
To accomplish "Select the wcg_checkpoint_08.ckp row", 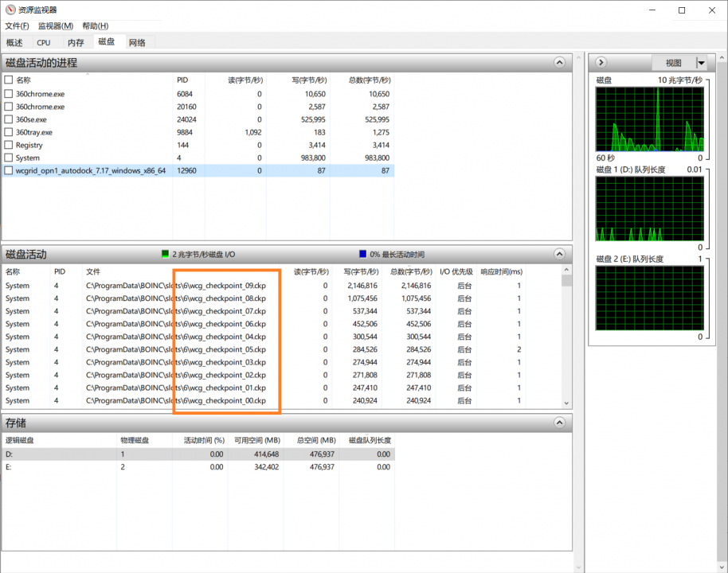I will point(264,298).
